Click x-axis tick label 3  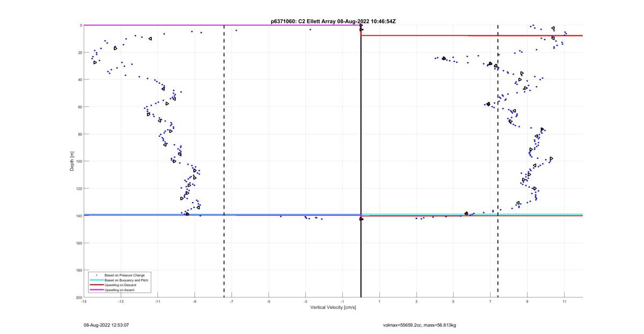point(416,302)
